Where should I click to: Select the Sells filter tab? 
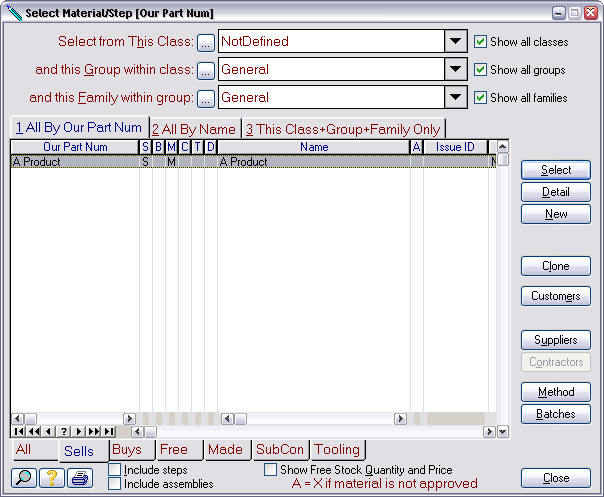(84, 451)
